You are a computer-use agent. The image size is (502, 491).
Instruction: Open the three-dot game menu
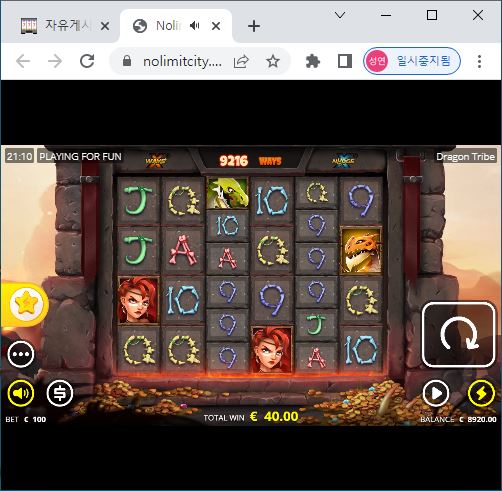[x=21, y=354]
